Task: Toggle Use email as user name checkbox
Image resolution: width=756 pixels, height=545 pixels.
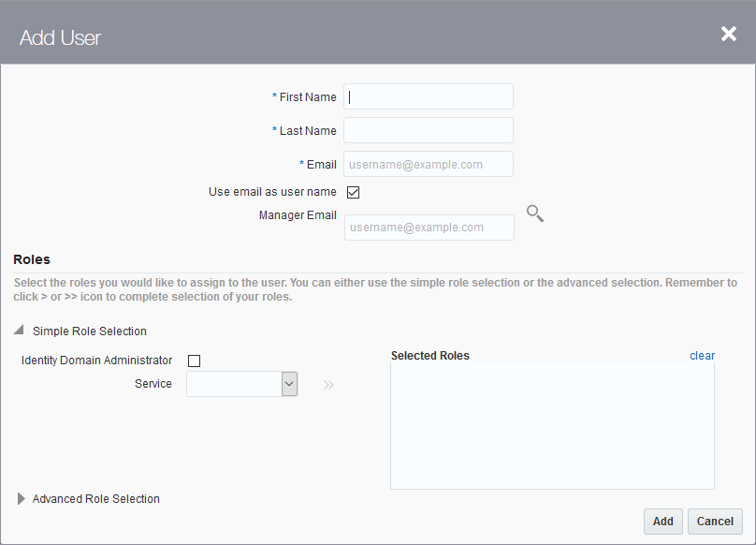Action: (x=354, y=193)
